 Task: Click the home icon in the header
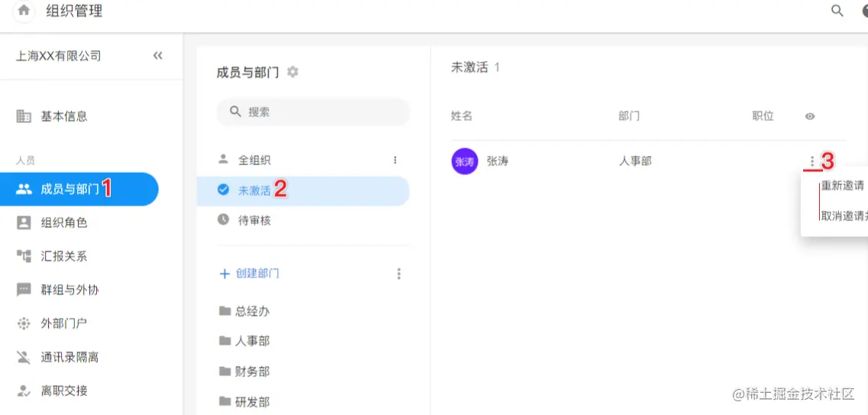coord(24,11)
